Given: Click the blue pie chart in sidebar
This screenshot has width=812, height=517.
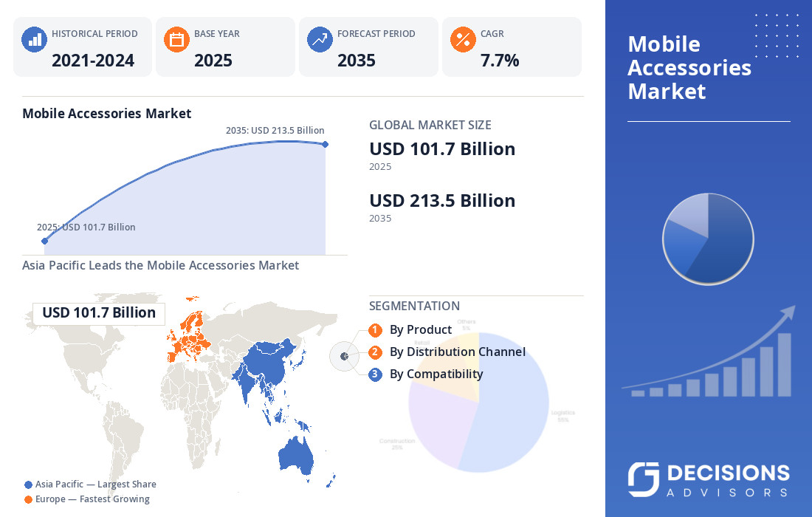Looking at the screenshot, I should pyautogui.click(x=708, y=239).
